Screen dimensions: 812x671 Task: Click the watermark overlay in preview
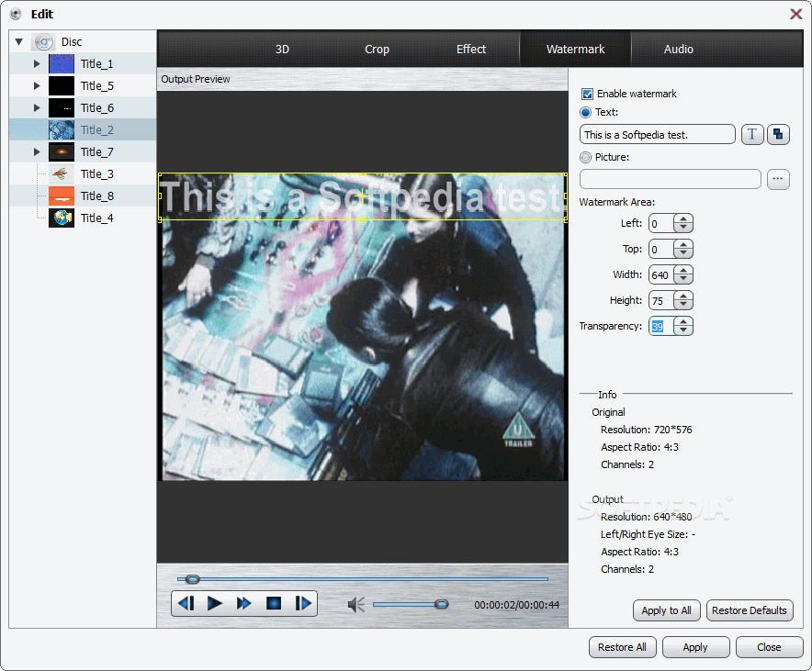pos(363,196)
